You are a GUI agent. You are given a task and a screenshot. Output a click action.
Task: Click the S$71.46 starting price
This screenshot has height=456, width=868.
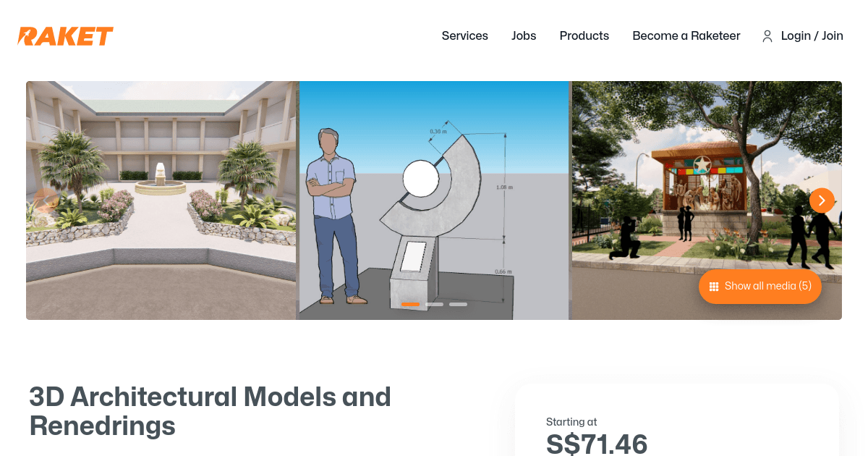tap(597, 444)
